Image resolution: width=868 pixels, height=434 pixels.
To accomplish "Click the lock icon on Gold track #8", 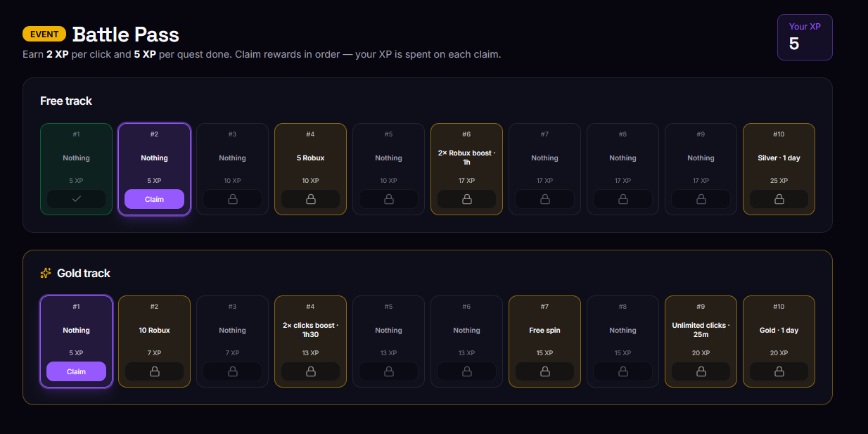I will [623, 371].
